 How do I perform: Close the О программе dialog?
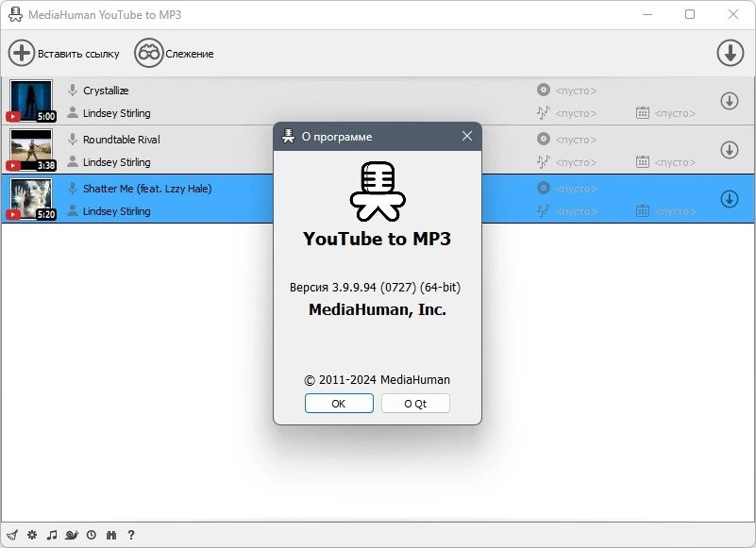[466, 137]
